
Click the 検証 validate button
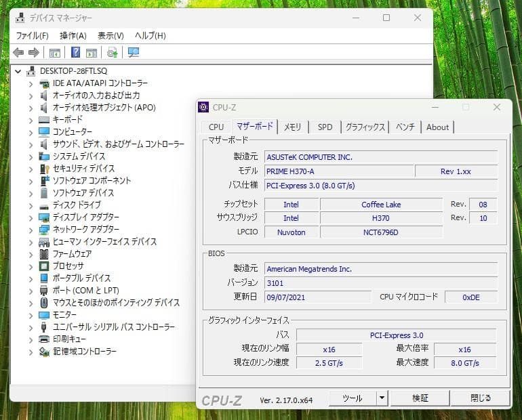point(420,398)
